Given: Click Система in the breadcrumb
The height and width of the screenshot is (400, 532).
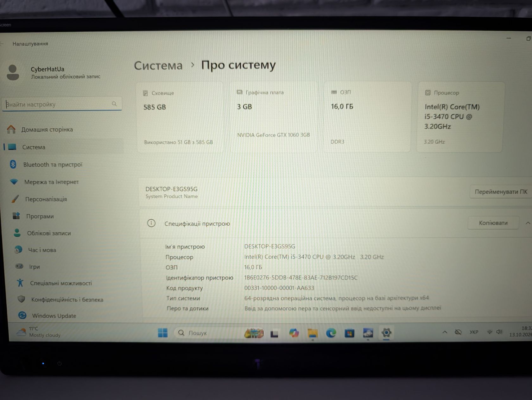Looking at the screenshot, I should (158, 66).
